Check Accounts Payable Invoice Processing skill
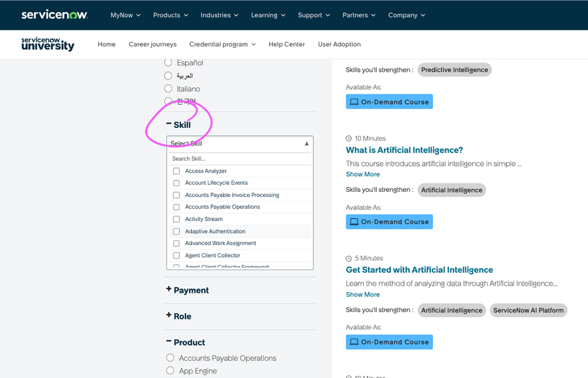 coord(176,195)
